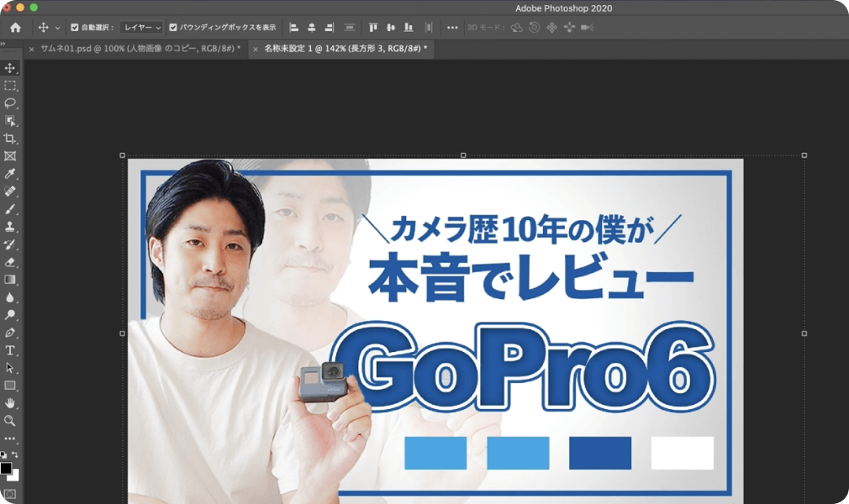Activate the Zoom tool
The width and height of the screenshot is (849, 504).
coord(10,421)
